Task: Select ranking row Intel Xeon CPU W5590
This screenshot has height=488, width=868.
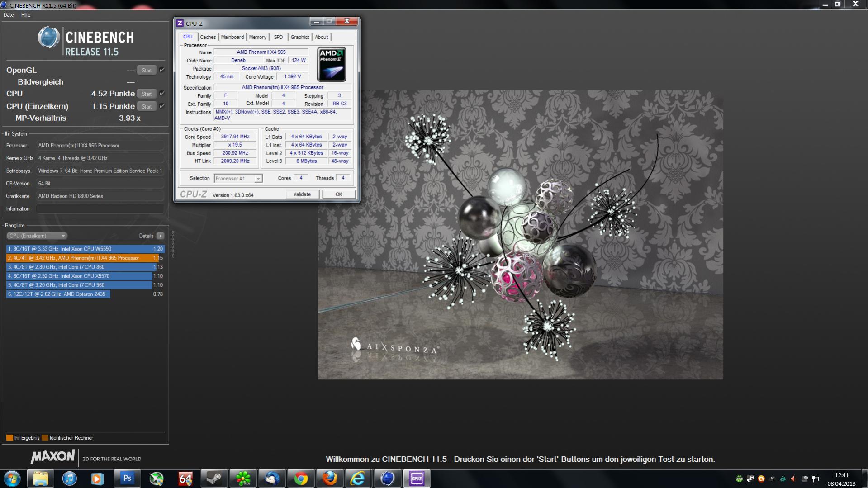Action: coord(85,249)
